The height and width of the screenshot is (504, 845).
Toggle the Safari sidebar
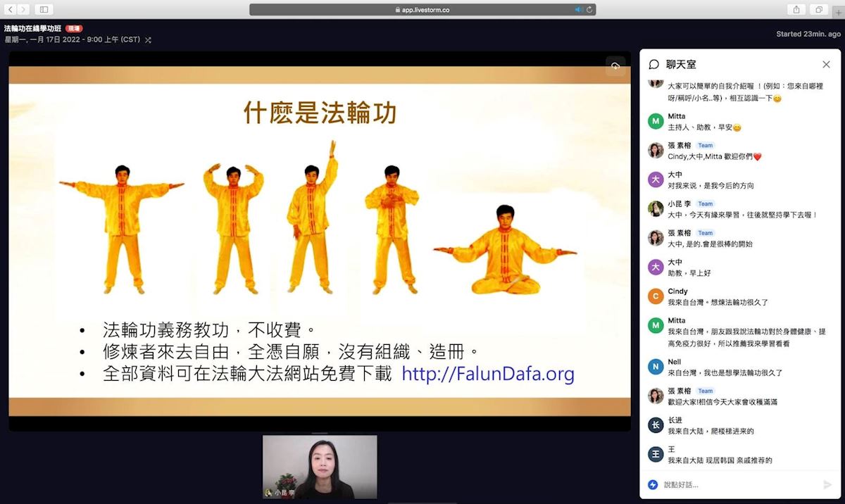44,10
